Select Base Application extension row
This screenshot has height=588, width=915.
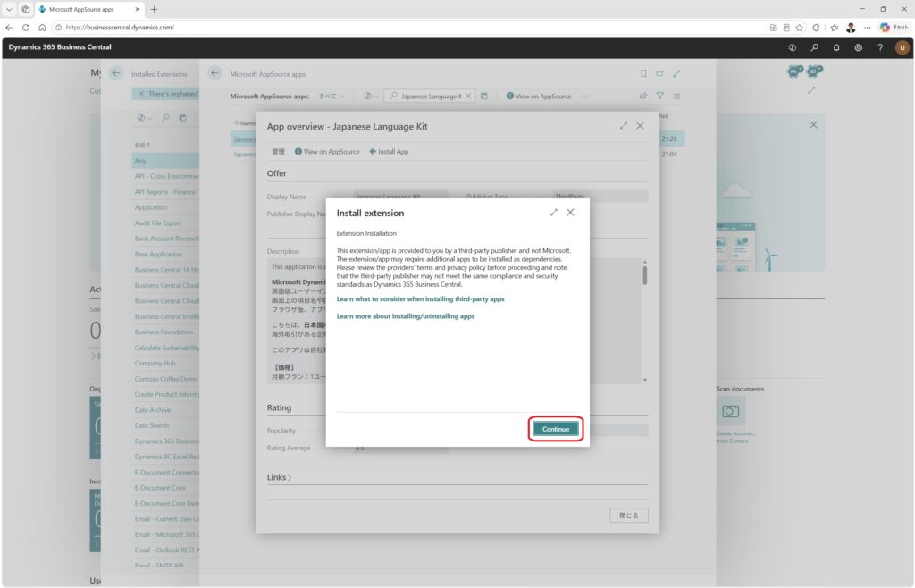click(165, 255)
